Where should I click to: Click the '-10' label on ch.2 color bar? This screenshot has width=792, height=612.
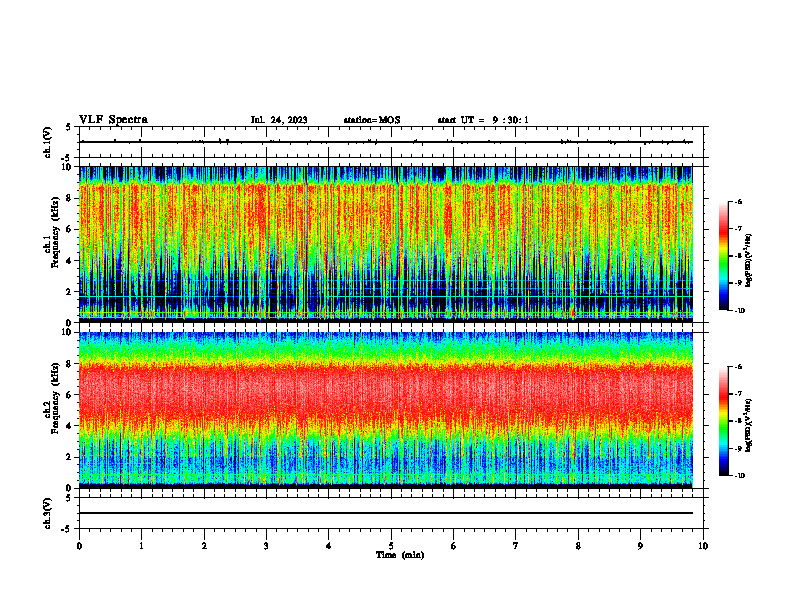(x=739, y=476)
